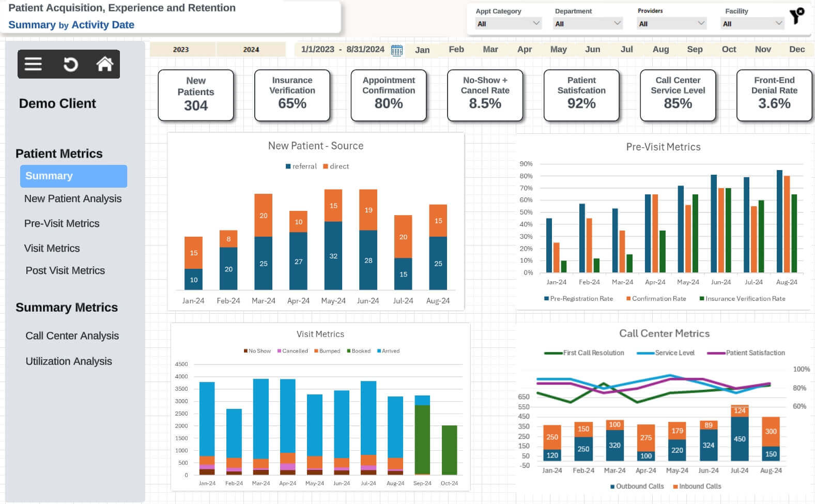Image resolution: width=815 pixels, height=504 pixels.
Task: Expand the Appt Category dropdown
Action: tap(508, 23)
